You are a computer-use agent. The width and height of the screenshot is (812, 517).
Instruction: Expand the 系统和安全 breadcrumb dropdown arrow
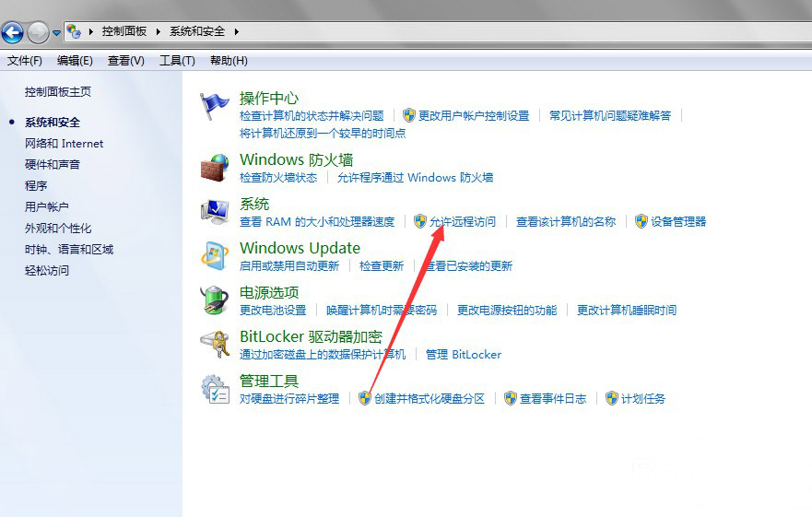pos(236,31)
